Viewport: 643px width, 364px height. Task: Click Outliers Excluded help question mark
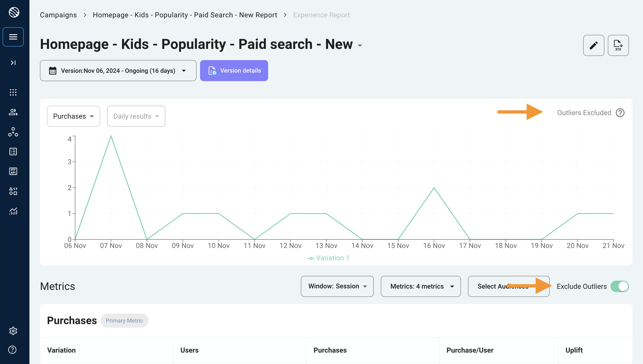620,113
